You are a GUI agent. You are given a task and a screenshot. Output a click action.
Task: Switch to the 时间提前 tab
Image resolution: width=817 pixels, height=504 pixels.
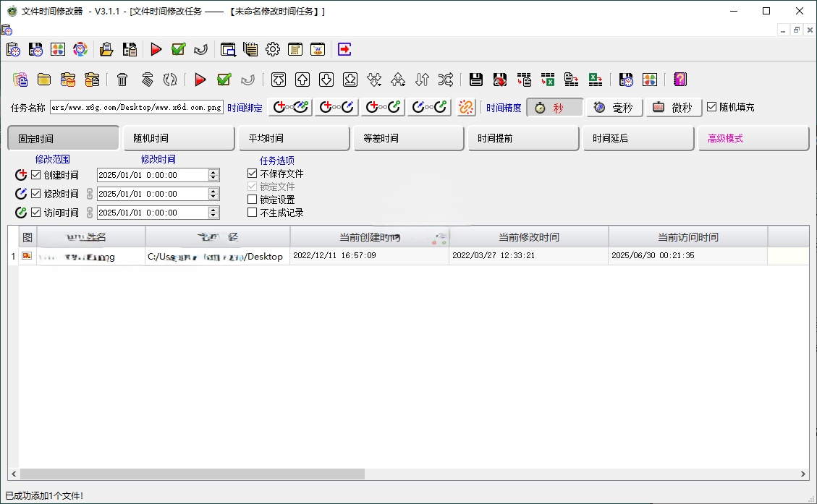[x=524, y=139]
